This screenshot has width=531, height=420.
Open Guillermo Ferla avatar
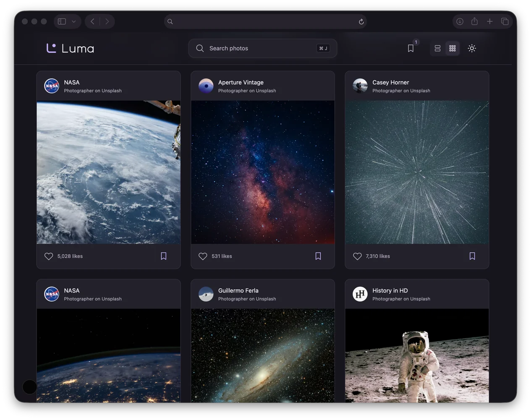pos(206,294)
